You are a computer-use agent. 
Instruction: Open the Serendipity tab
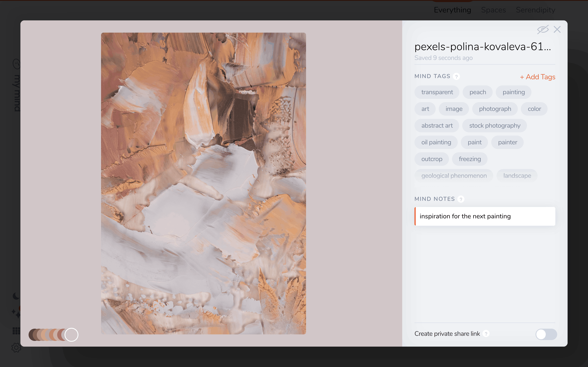point(535,10)
